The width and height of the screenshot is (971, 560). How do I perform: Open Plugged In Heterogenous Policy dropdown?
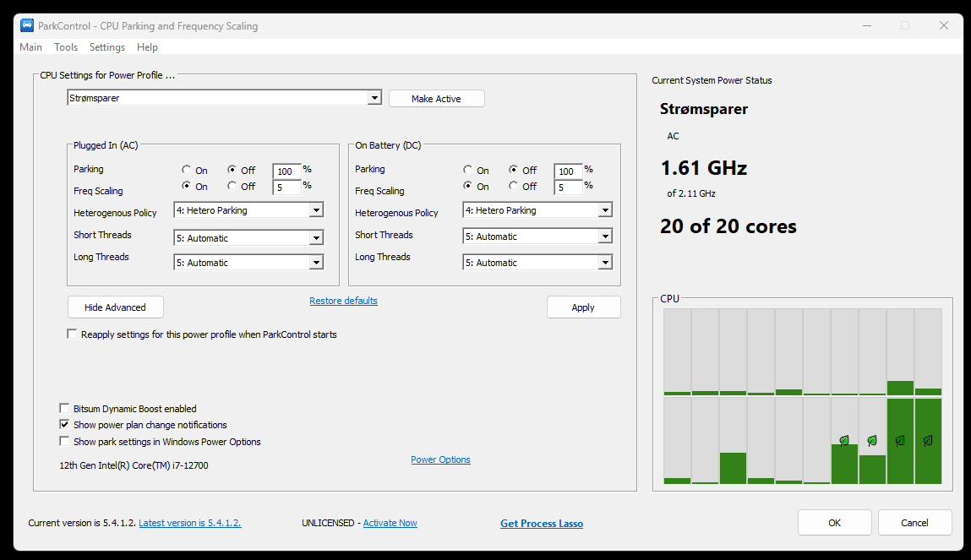pyautogui.click(x=316, y=210)
